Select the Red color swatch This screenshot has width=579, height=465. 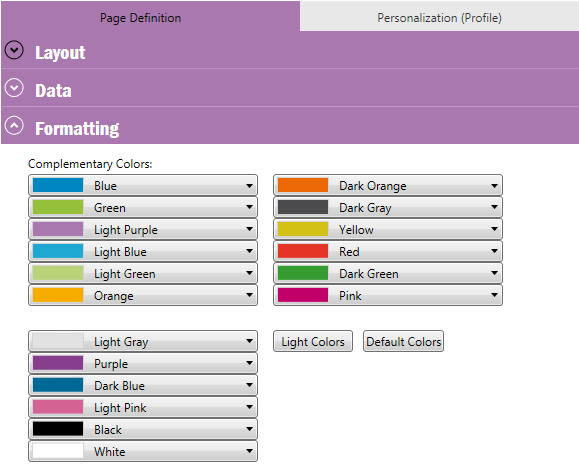click(x=303, y=251)
